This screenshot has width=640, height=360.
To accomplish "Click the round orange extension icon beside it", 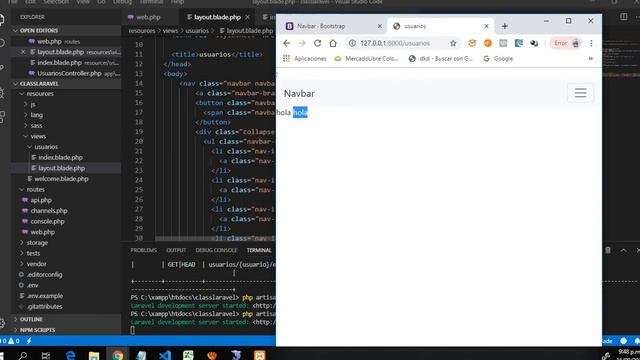I will point(488,43).
